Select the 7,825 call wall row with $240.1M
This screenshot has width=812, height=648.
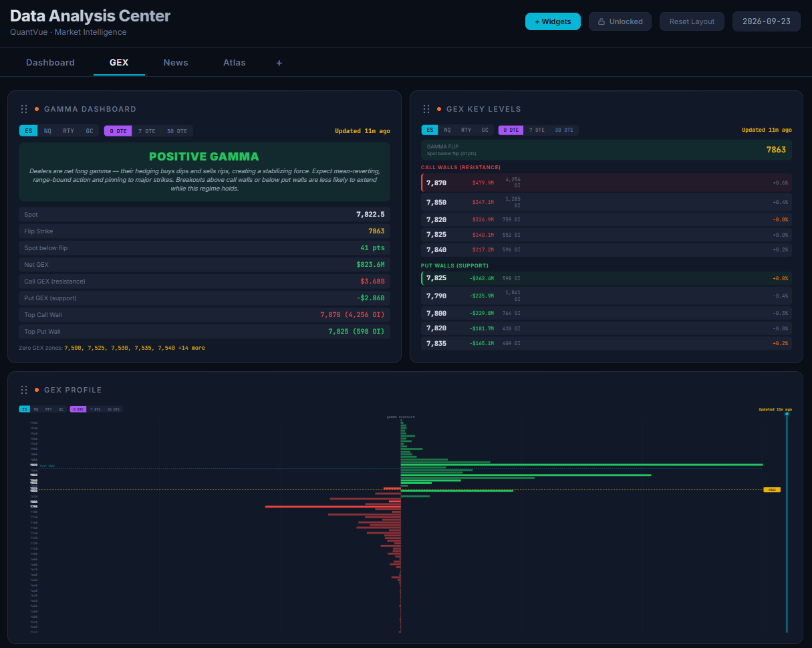[606, 235]
